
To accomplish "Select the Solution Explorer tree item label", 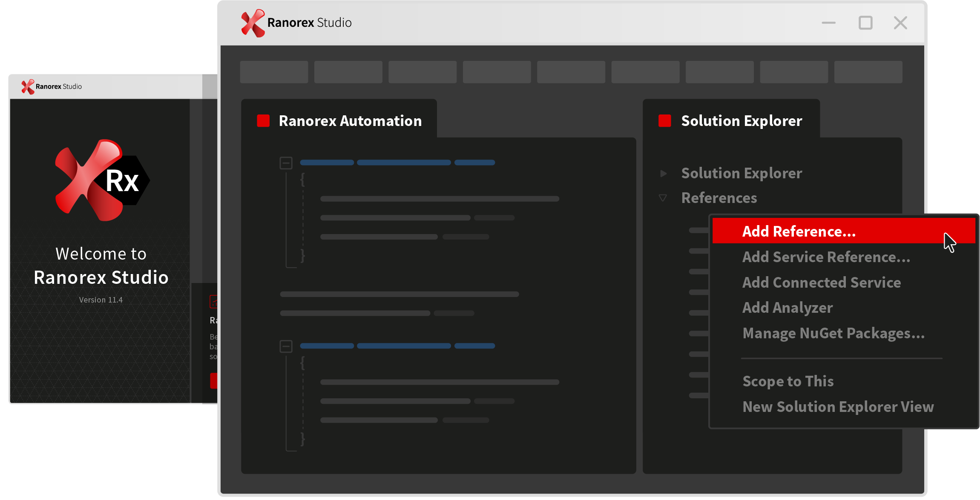I will [741, 173].
